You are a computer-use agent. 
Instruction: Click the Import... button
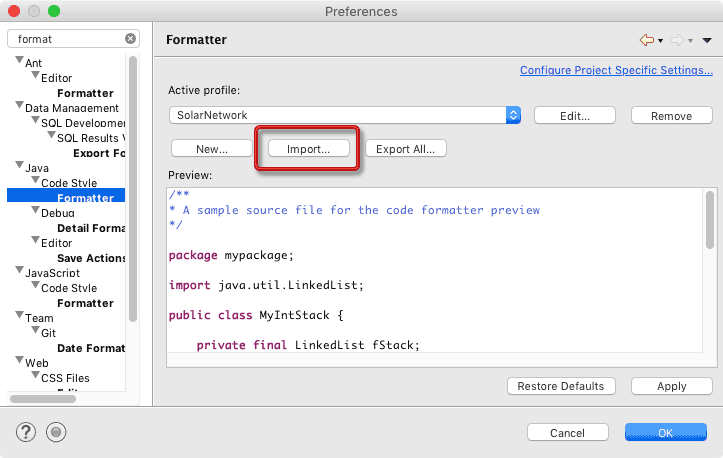(308, 148)
